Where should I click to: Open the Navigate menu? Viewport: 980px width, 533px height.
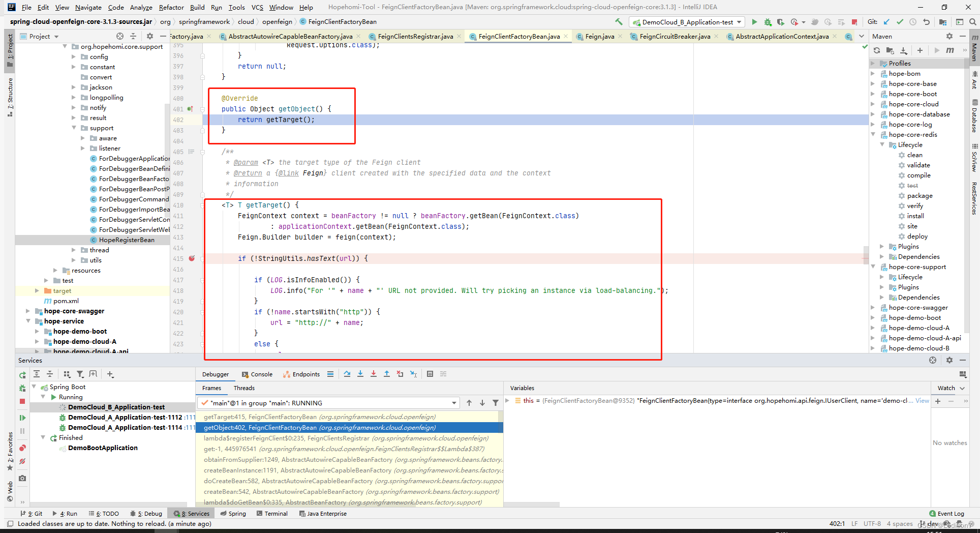tap(88, 7)
